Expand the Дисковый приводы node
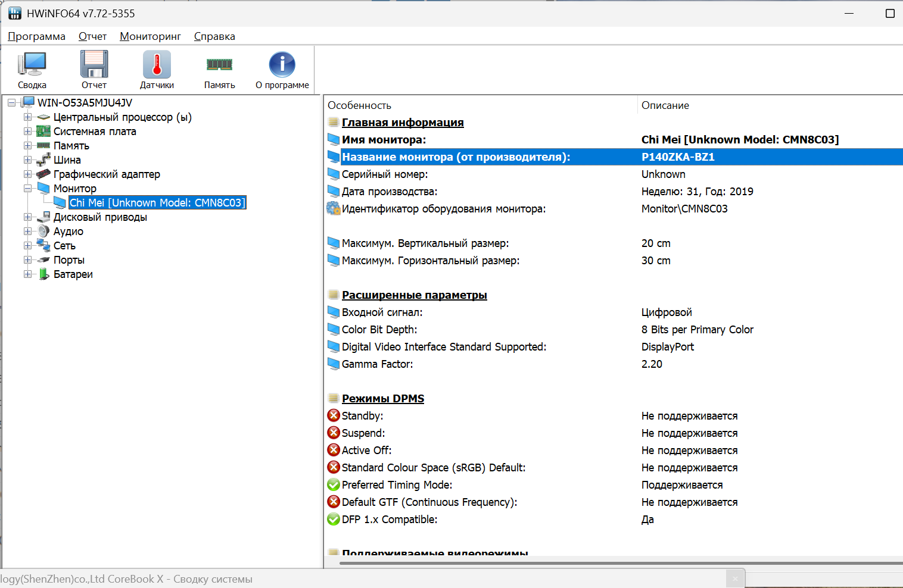The image size is (903, 588). pos(27,217)
